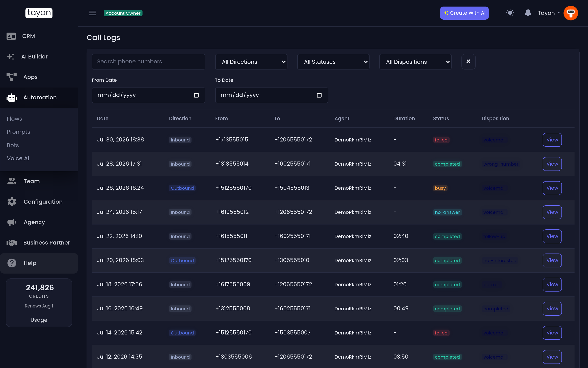
Task: Open From Date calendar picker icon
Action: point(196,95)
